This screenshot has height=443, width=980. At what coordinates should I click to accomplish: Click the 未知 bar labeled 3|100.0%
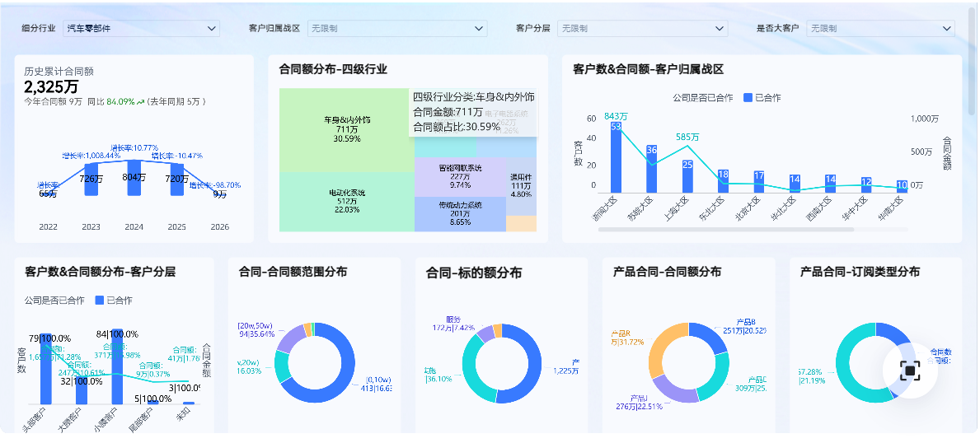188,403
